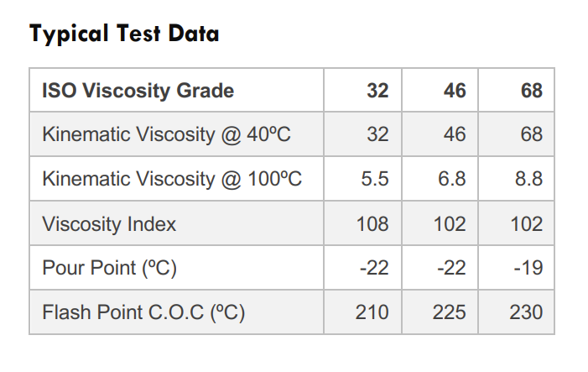
Task: Click the Viscosity Index value 108
Action: [x=372, y=223]
